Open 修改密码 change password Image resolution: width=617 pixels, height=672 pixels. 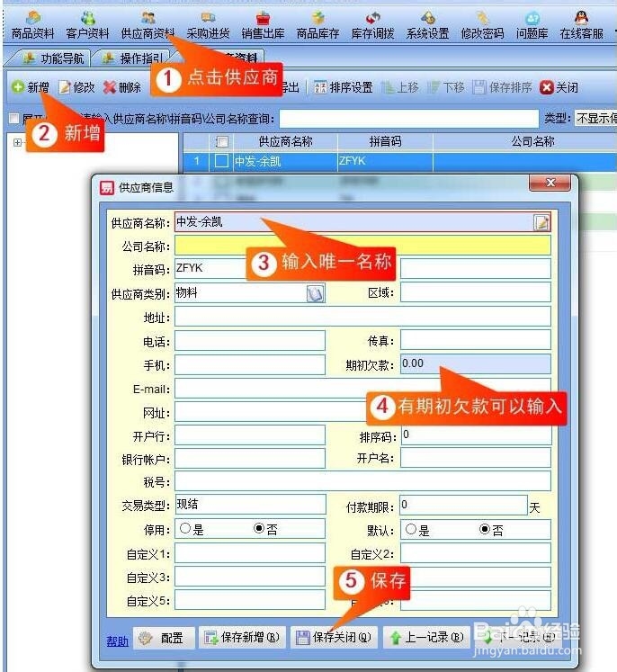click(482, 26)
